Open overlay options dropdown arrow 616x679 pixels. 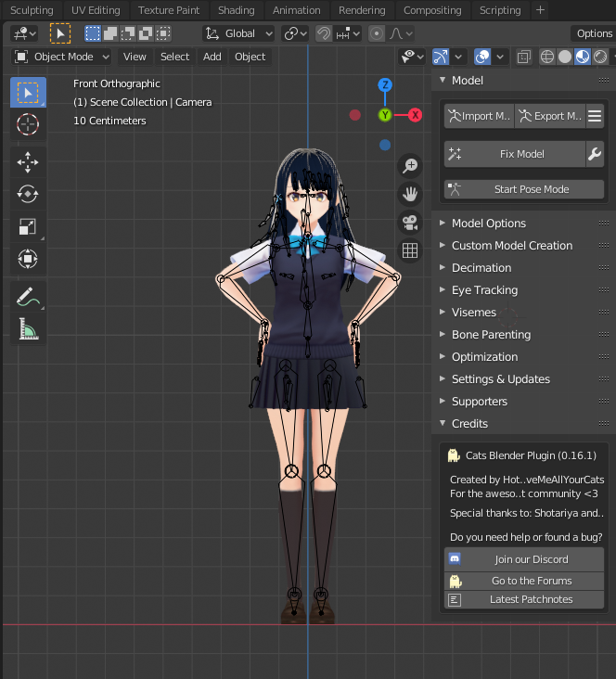click(500, 57)
